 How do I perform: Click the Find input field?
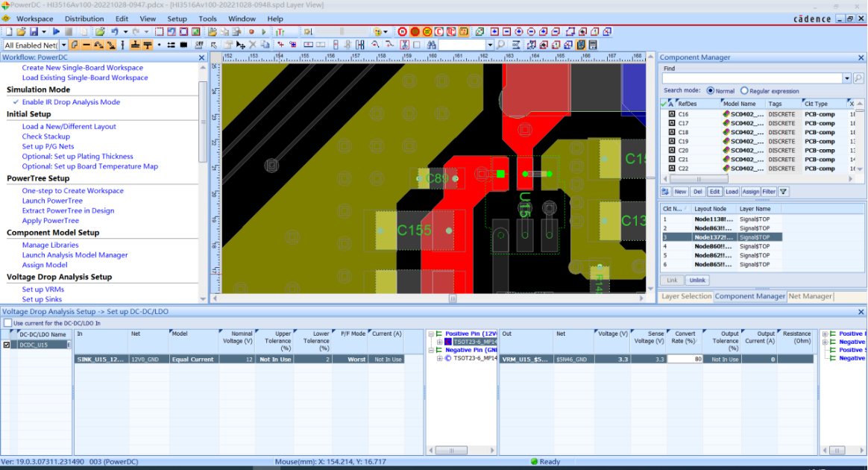(x=752, y=78)
